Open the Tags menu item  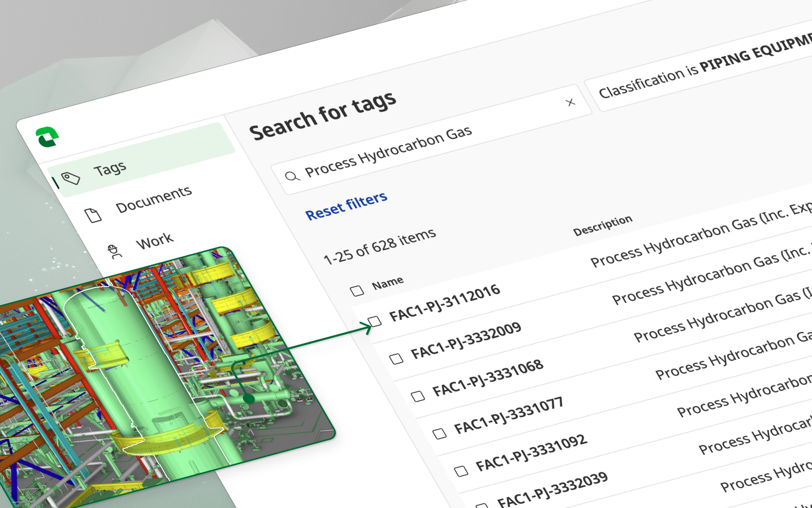[x=109, y=169]
